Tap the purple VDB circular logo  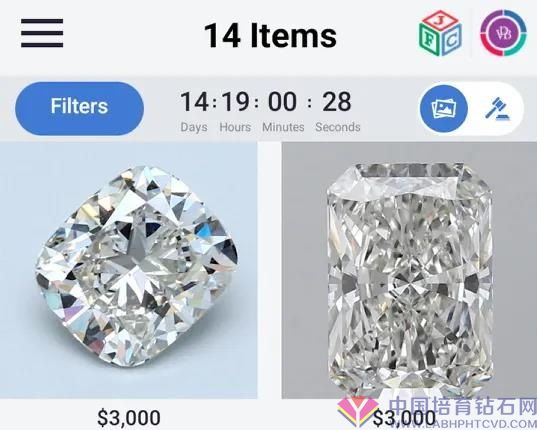503,33
